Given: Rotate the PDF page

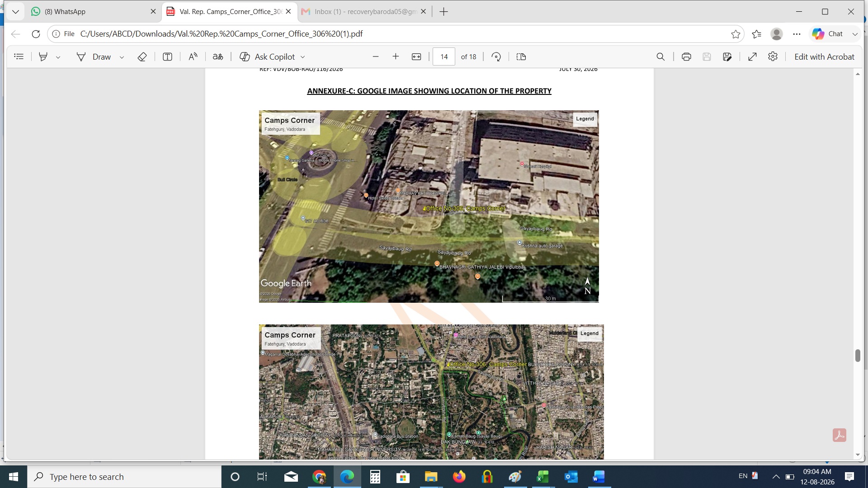Looking at the screenshot, I should [496, 56].
